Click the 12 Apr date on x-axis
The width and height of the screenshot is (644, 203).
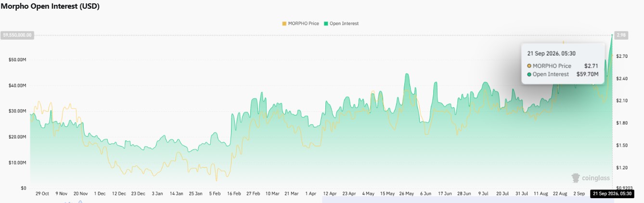[x=330, y=193]
